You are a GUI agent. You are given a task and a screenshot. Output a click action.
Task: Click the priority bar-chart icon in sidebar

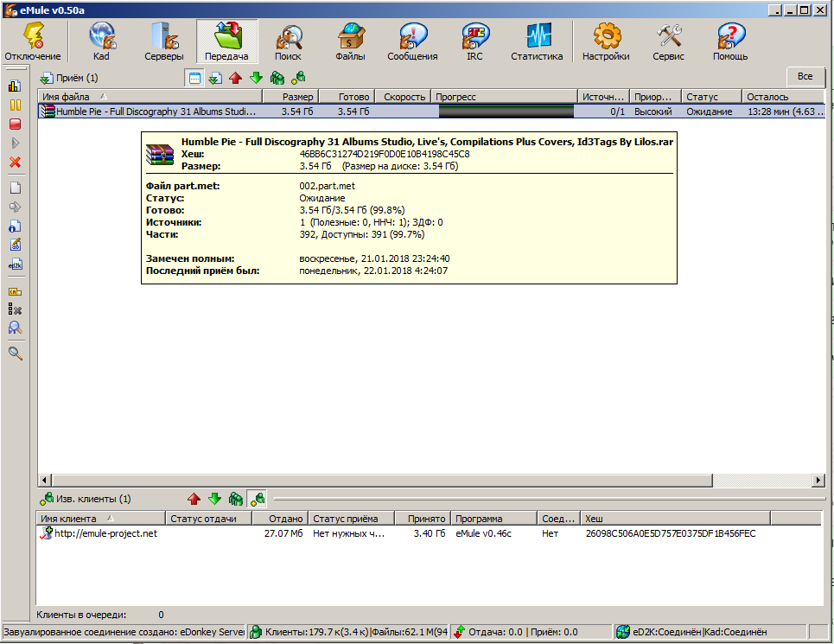pos(15,86)
